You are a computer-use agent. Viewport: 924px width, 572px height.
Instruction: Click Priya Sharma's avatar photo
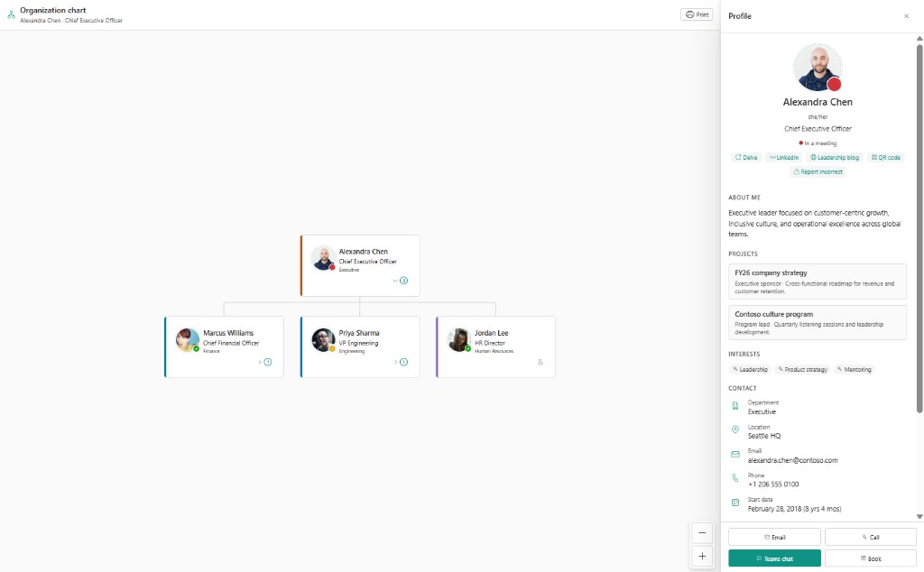[x=323, y=340]
